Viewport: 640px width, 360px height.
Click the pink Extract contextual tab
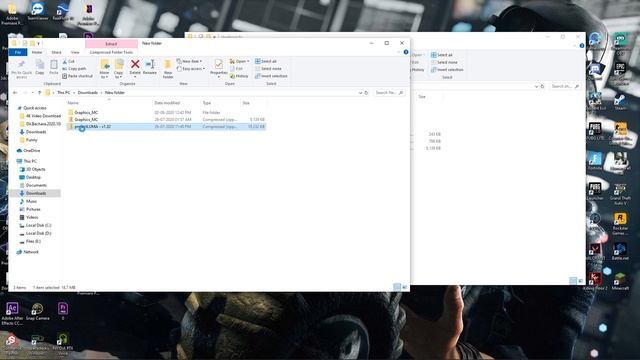click(111, 44)
